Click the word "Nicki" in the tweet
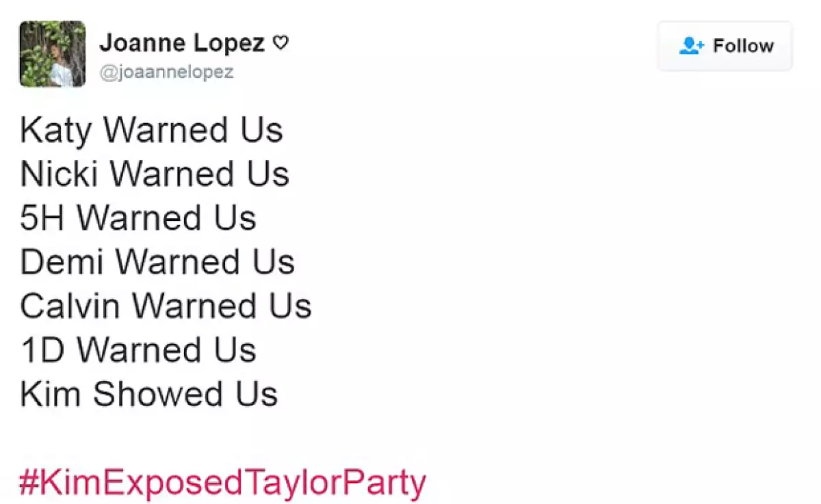 tap(60, 174)
